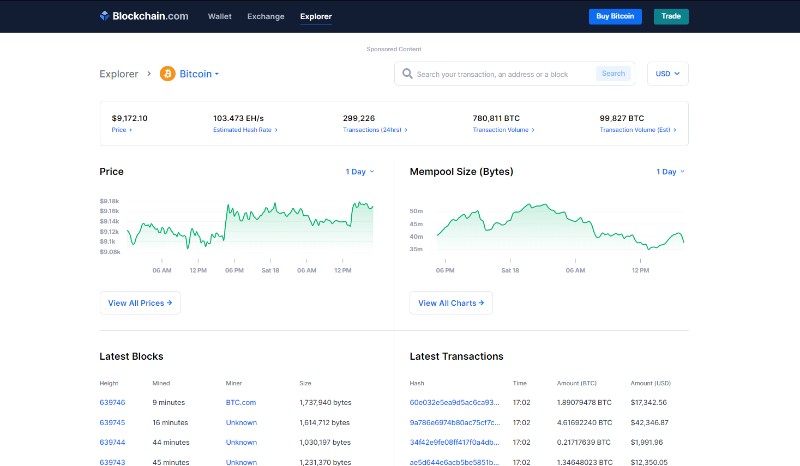Select the 1,614,712 bytes size cell

click(324, 422)
